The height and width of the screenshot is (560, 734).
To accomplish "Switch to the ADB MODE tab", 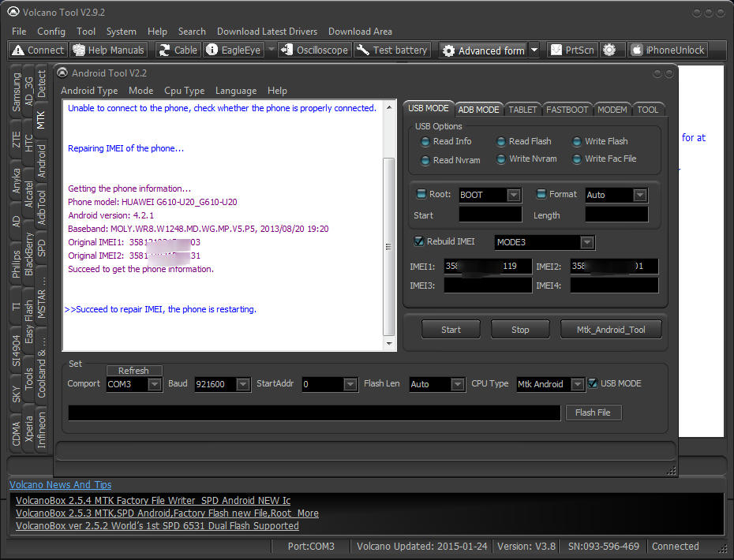I will (x=478, y=110).
